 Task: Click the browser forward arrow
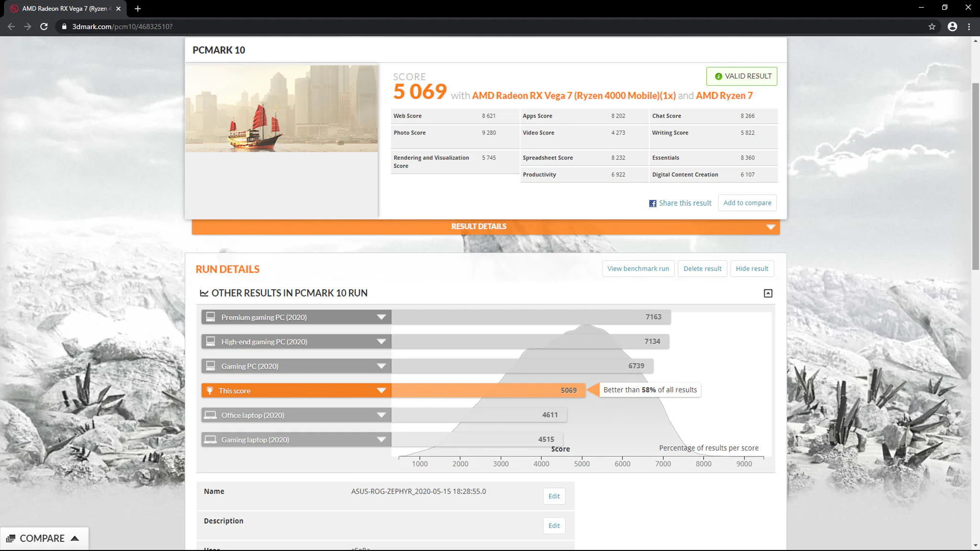point(28,27)
